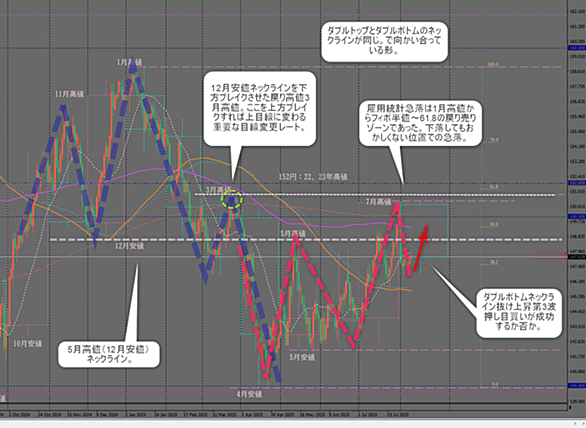Click the blue 160.000 price tag on the scale
The width and height of the screenshot is (586, 428).
(x=577, y=48)
